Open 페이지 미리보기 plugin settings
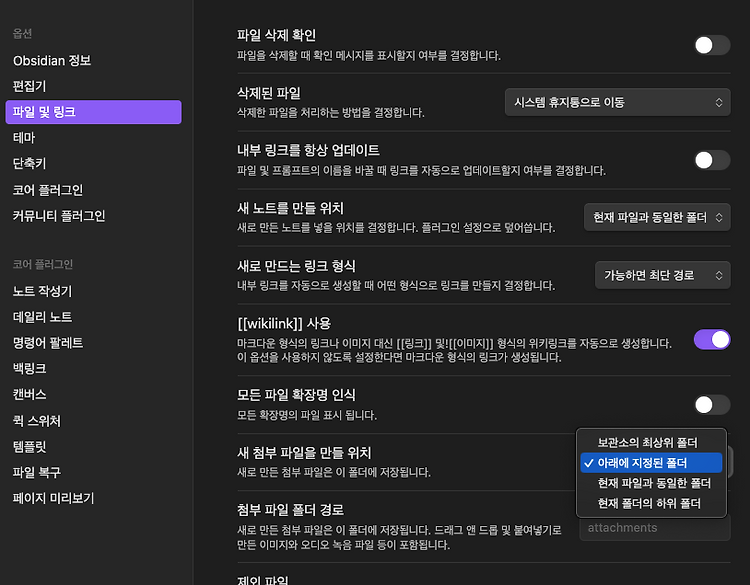750x585 pixels. [x=53, y=498]
